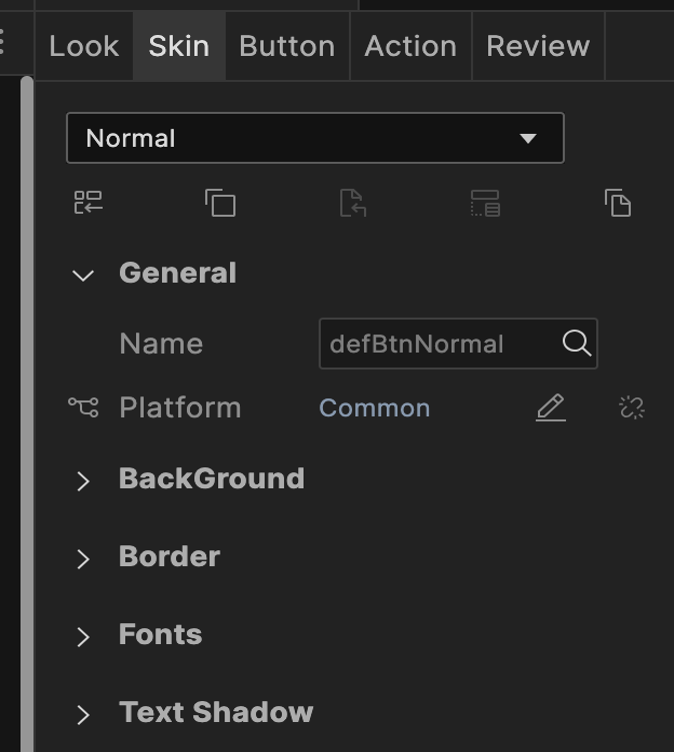The height and width of the screenshot is (752, 674).
Task: Expand the Fonts section
Action: click(x=83, y=637)
